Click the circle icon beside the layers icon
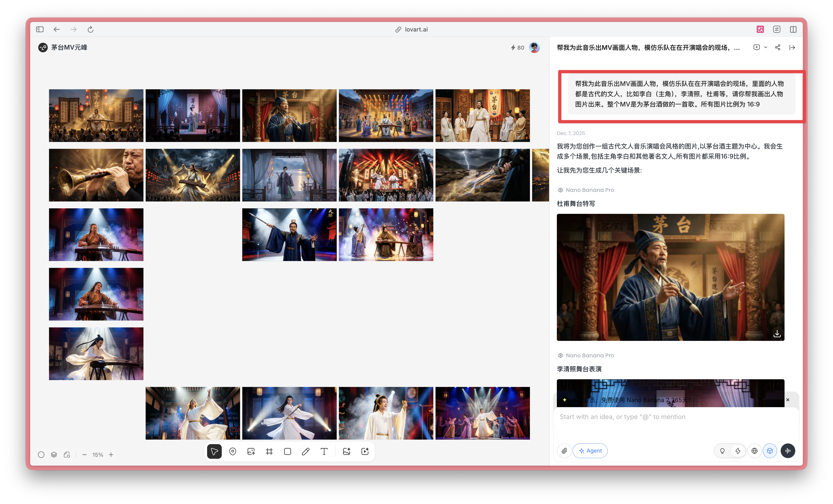The height and width of the screenshot is (504, 833). coord(41,455)
